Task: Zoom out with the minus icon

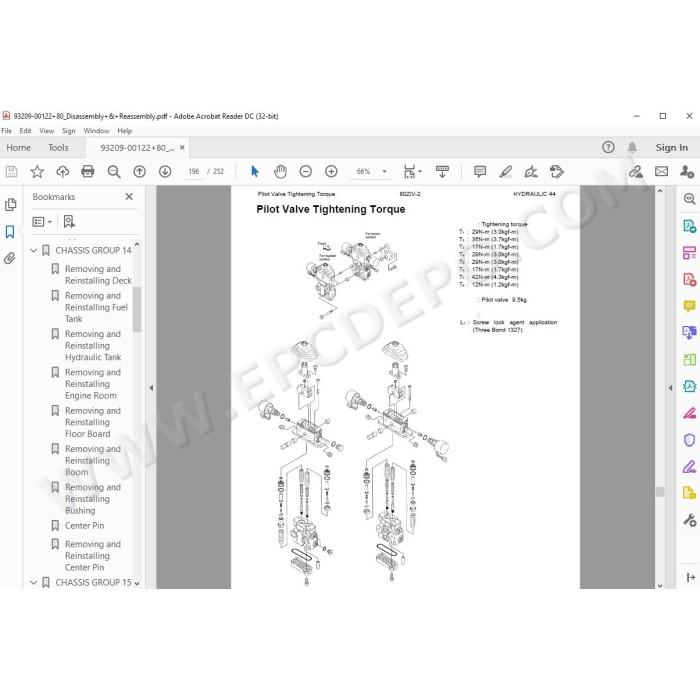Action: click(306, 171)
